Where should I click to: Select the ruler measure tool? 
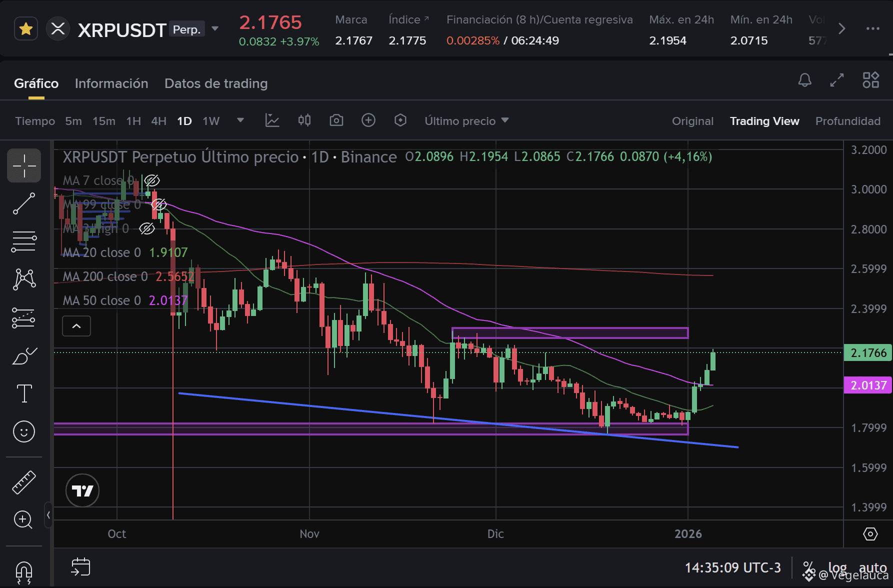[24, 482]
